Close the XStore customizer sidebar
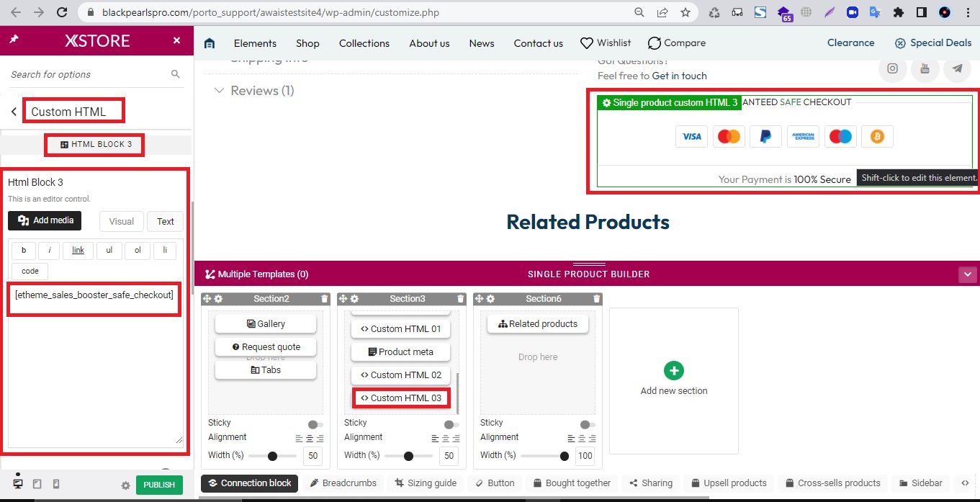The width and height of the screenshot is (980, 502). point(176,40)
